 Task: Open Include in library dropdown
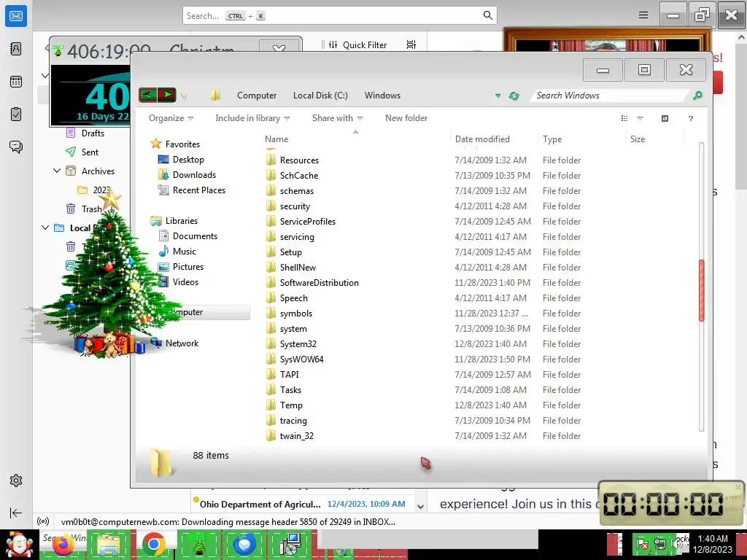[x=252, y=118]
